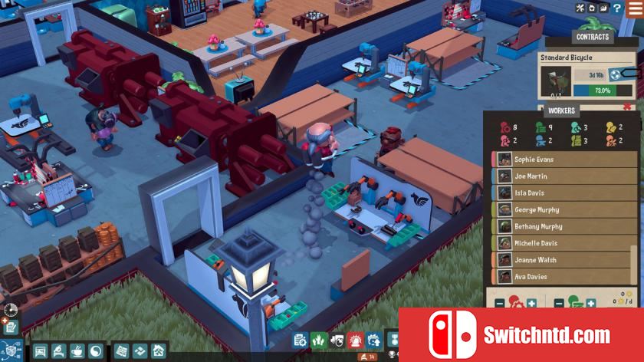Click the green worker type icon with count 9
The image size is (644, 362).
click(541, 128)
